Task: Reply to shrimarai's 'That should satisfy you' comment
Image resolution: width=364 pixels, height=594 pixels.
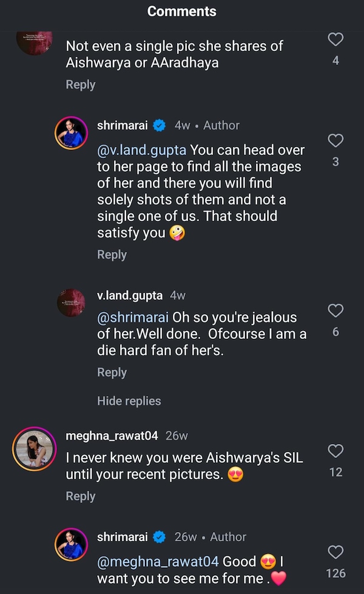Action: tap(112, 254)
